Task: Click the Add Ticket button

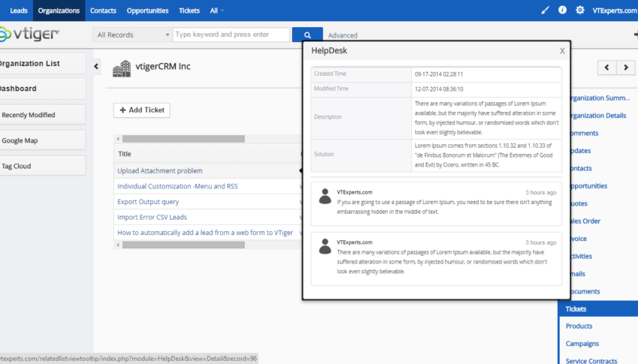Action: (142, 110)
